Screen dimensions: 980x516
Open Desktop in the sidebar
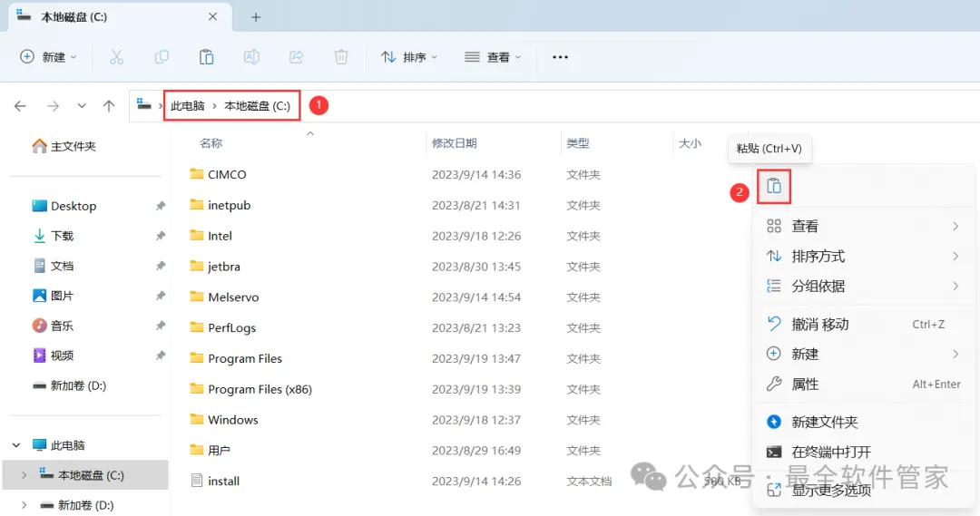point(64,206)
